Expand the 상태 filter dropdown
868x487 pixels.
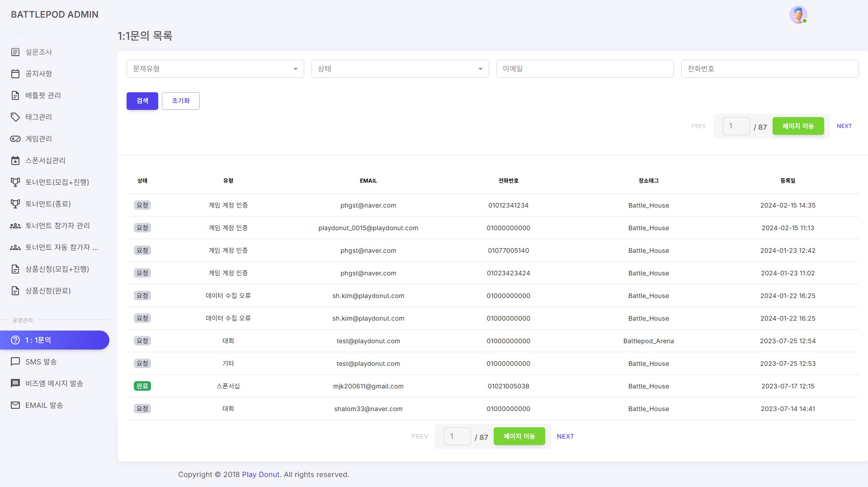pos(400,69)
